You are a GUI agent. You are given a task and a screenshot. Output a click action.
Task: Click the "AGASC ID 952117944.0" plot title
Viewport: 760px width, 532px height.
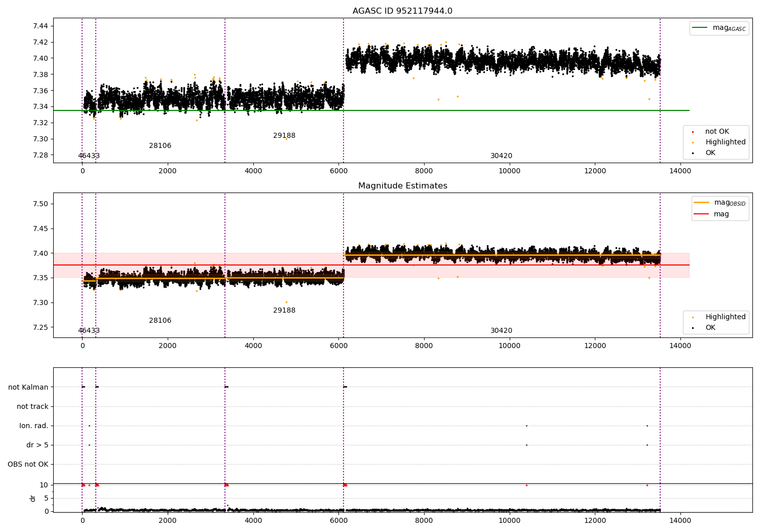point(402,11)
